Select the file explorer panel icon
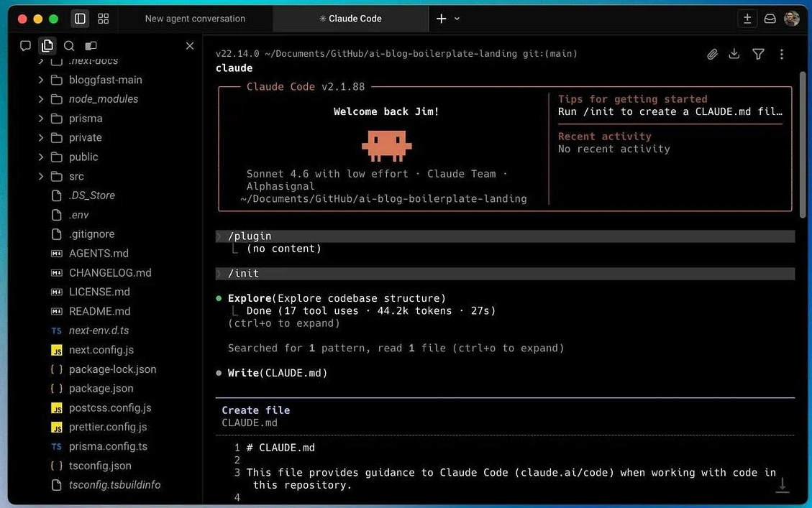Screen dimensions: 812x508 click(x=47, y=46)
